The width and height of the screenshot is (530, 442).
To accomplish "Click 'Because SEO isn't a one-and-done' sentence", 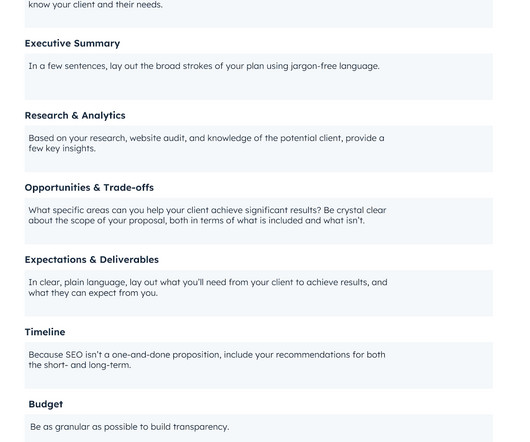I will point(207,355).
